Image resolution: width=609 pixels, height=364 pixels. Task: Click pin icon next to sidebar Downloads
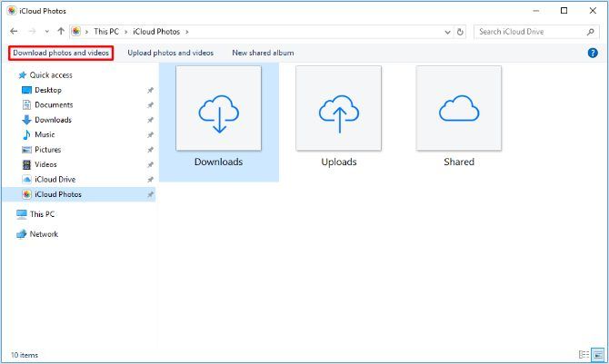(x=150, y=120)
